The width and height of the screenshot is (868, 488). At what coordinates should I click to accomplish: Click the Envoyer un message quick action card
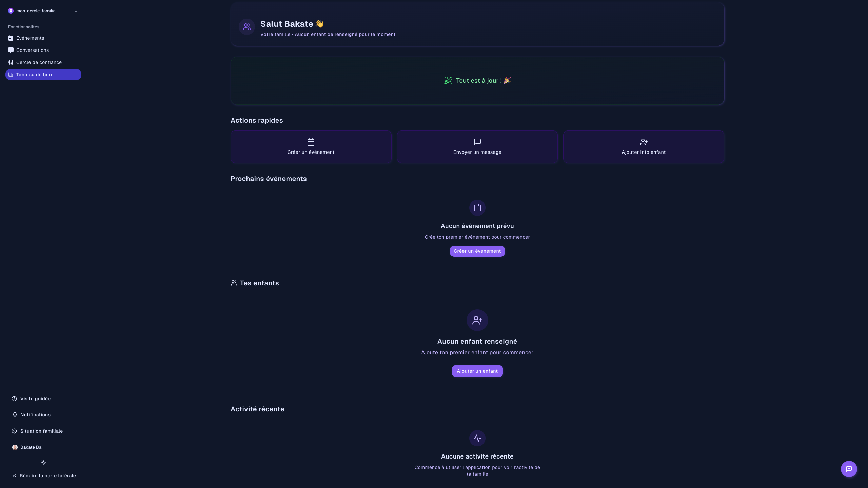tap(477, 147)
